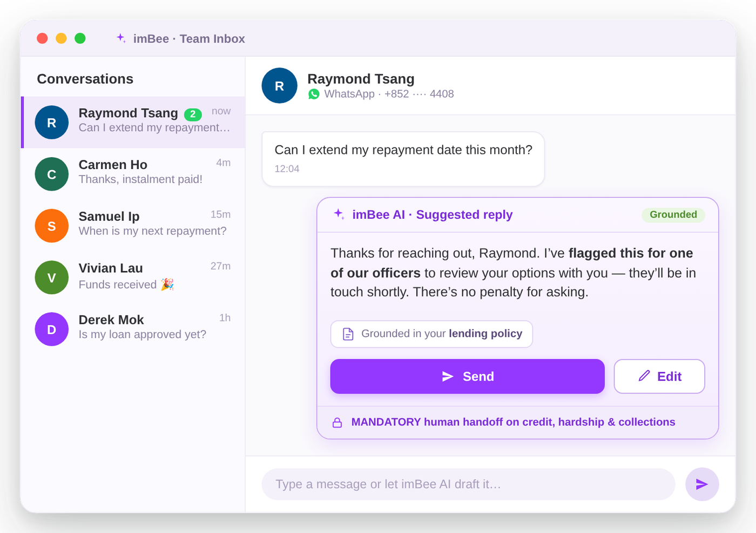Click Carmen Ho's green avatar
The height and width of the screenshot is (533, 756).
52,174
